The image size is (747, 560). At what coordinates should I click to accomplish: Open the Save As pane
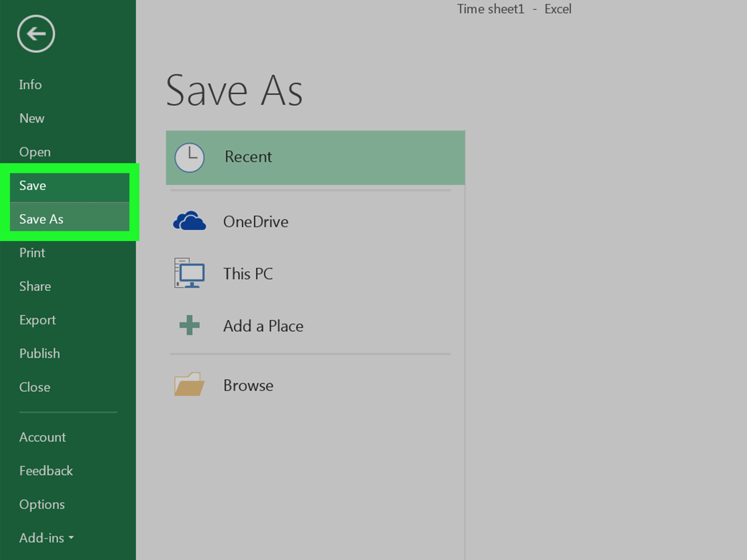pyautogui.click(x=41, y=219)
